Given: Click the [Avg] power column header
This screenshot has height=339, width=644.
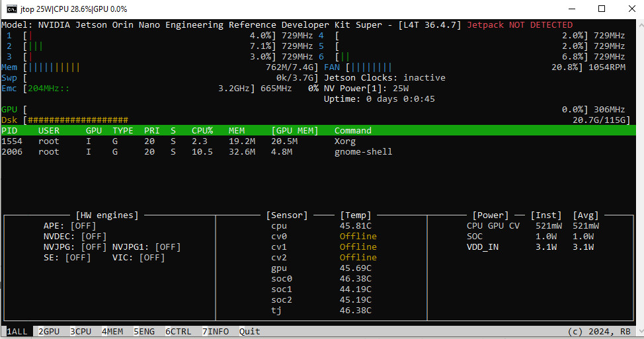Looking at the screenshot, I should 586,215.
